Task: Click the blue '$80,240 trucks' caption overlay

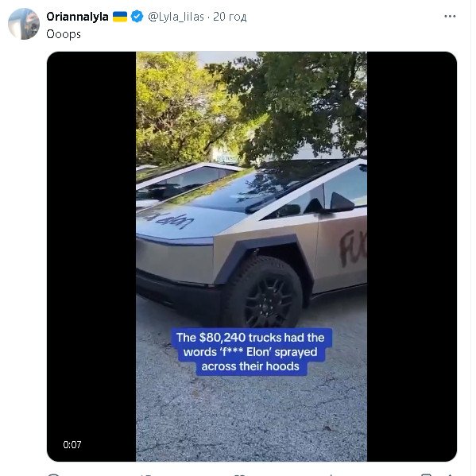Action: pyautogui.click(x=251, y=352)
